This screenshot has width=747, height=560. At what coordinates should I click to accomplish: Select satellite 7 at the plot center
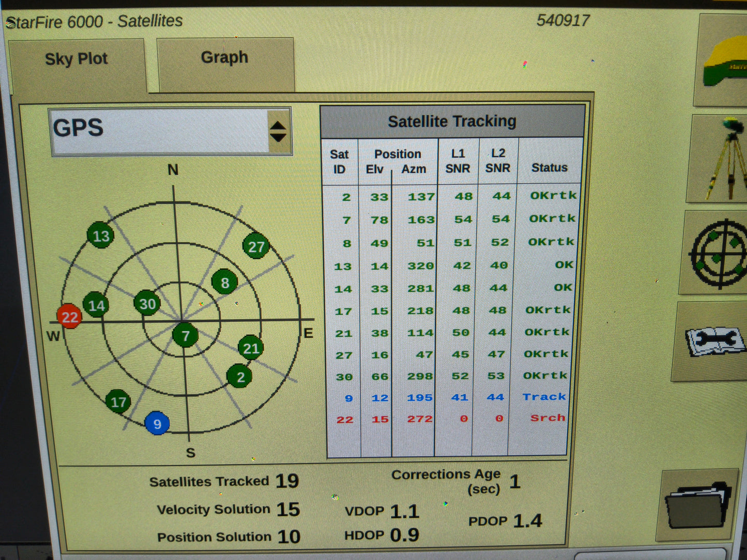pyautogui.click(x=185, y=336)
